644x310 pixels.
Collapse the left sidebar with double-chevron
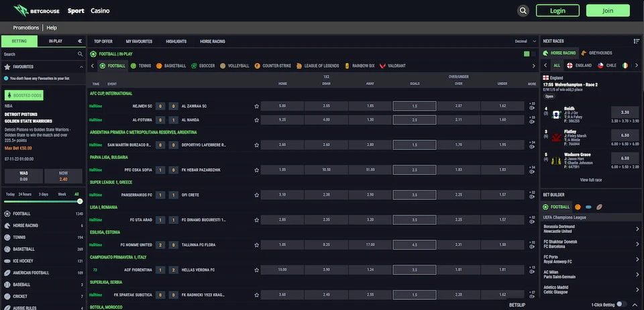(x=80, y=41)
